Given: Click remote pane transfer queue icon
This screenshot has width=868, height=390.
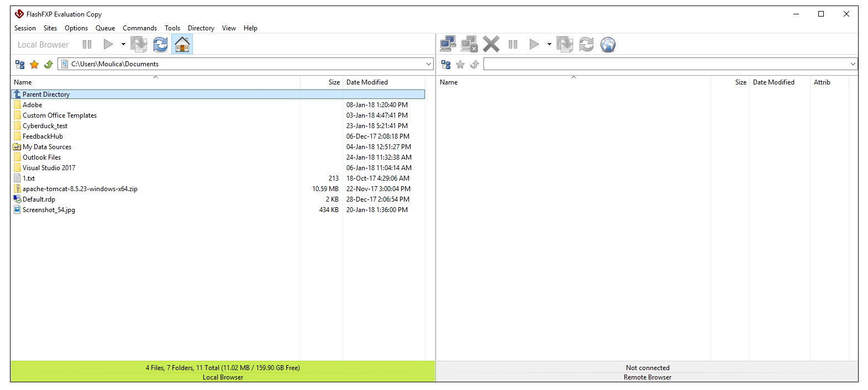Looking at the screenshot, I should pos(565,44).
